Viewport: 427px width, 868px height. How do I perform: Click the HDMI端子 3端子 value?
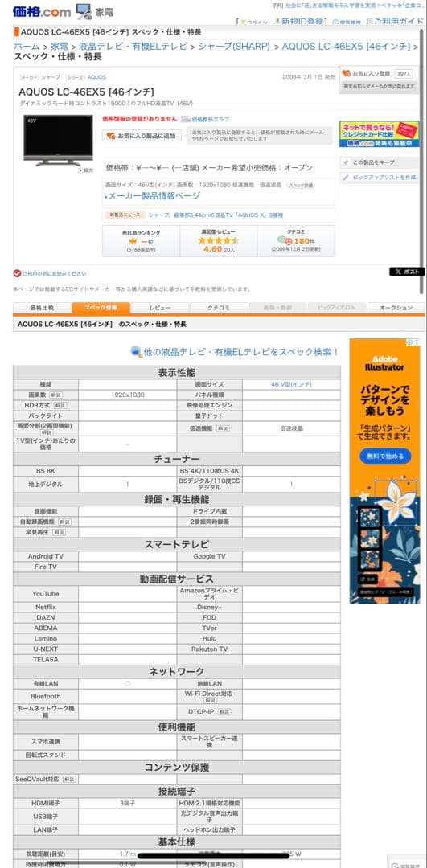(127, 803)
